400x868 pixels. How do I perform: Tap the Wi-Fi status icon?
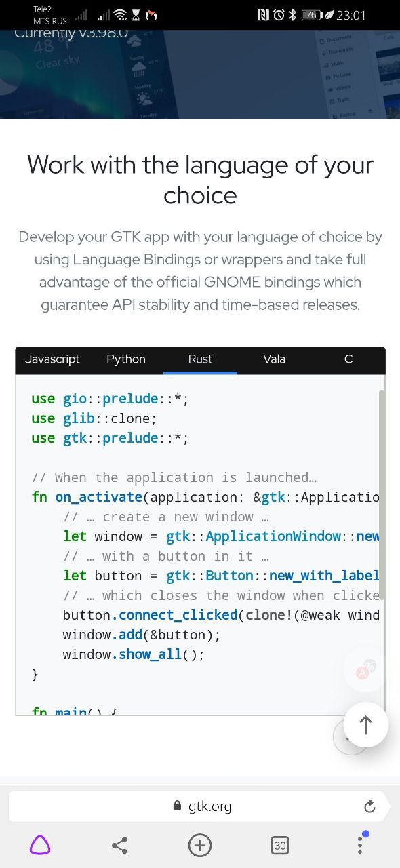121,15
